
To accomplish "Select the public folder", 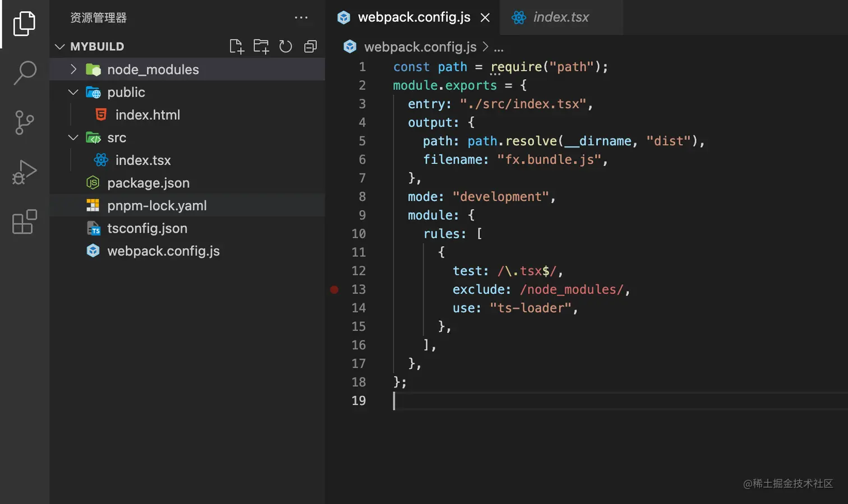I will pos(187,92).
